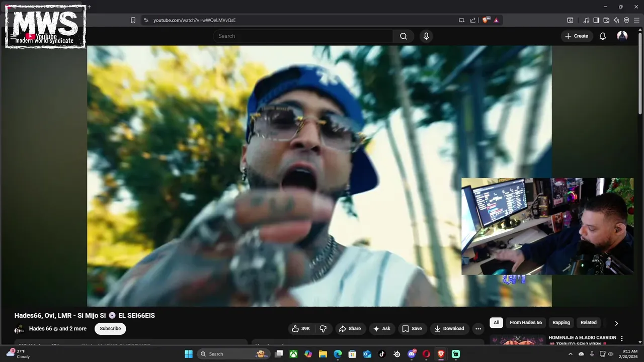644x362 pixels.
Task: Start voice search with the microphone
Action: [x=426, y=36]
